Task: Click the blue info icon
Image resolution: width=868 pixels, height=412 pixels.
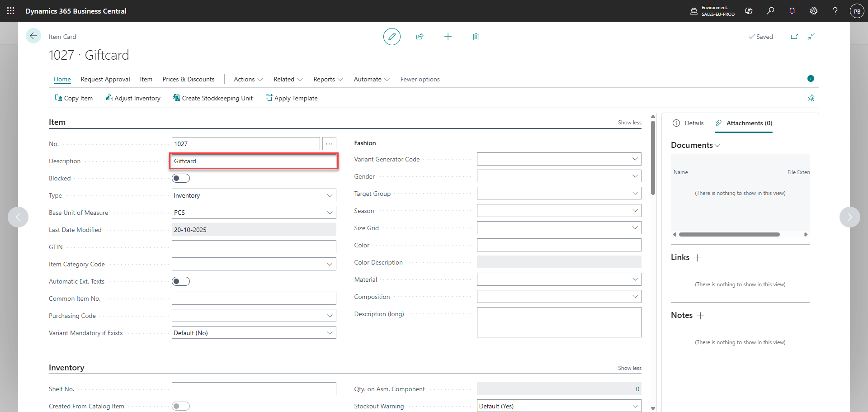Action: tap(811, 79)
